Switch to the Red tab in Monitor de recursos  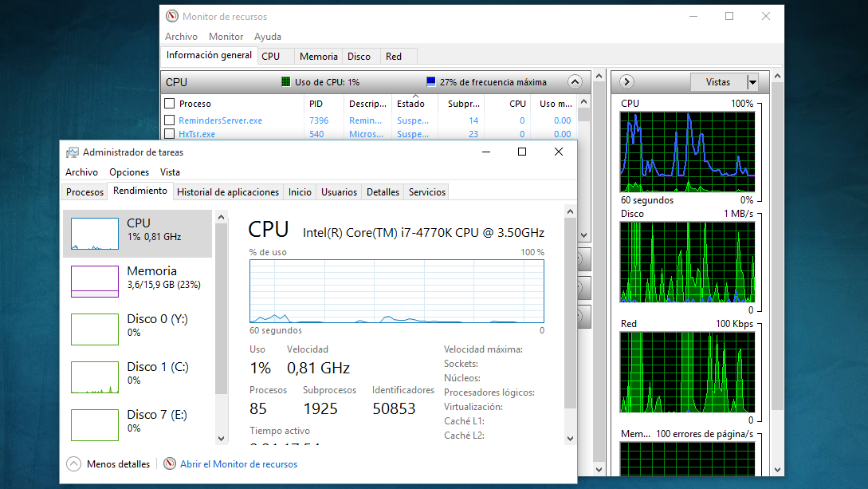(x=394, y=56)
